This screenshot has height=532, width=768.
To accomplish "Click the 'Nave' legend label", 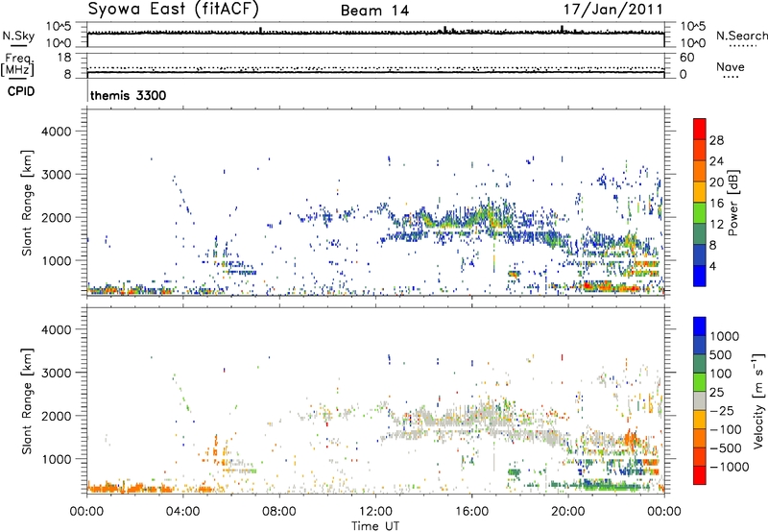I will pos(731,66).
